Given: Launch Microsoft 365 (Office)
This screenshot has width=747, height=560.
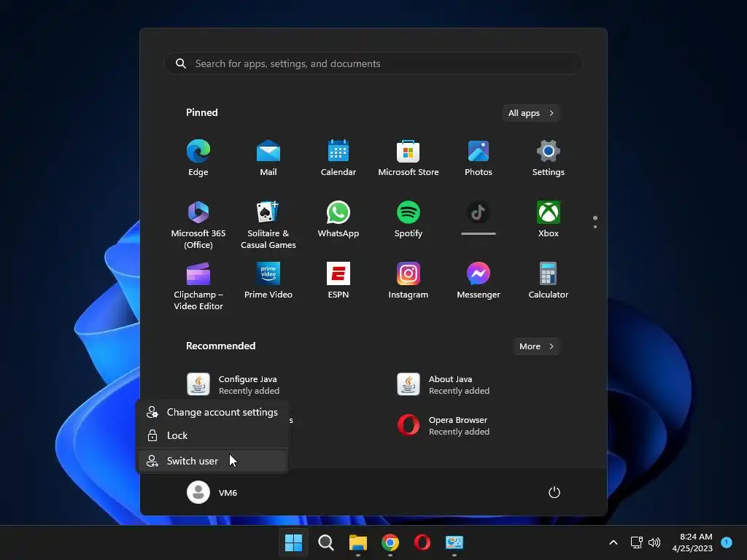Looking at the screenshot, I should [x=198, y=225].
